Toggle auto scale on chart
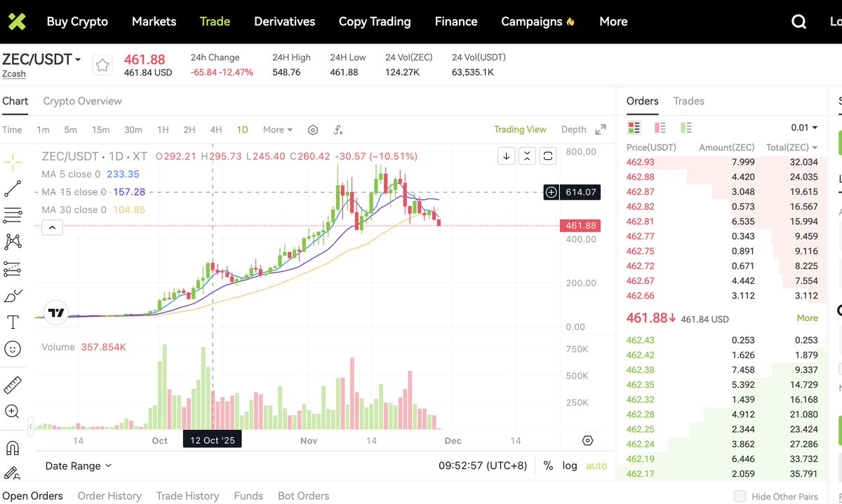This screenshot has width=842, height=504. pos(596,465)
